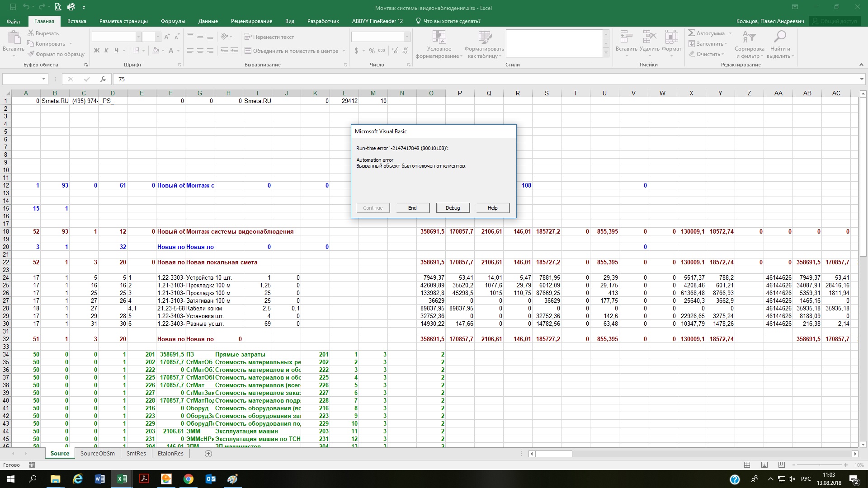Viewport: 868px width, 488px height.
Task: Click the text orientation icon
Action: coord(224,37)
